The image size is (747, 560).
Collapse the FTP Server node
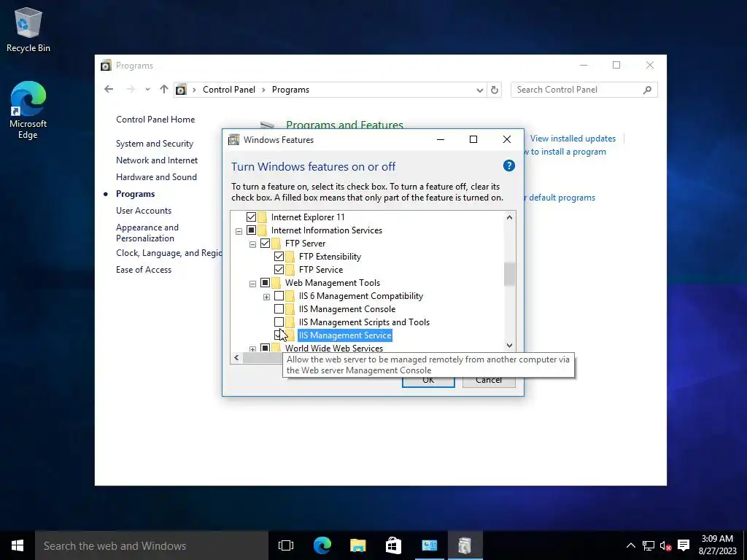[x=252, y=244]
